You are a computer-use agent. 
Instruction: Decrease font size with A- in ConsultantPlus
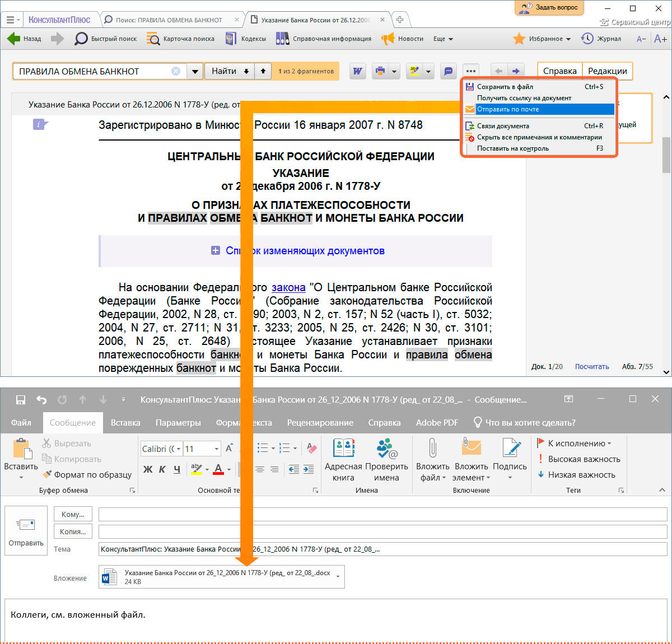(x=642, y=39)
